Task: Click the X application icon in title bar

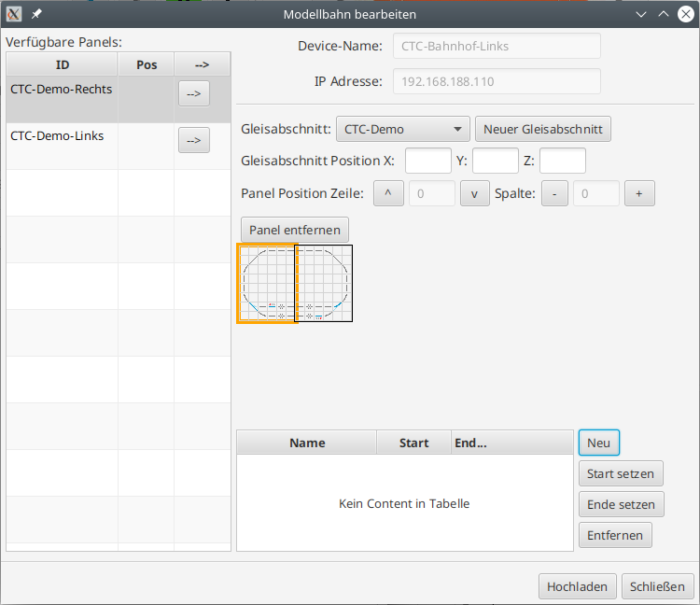Action: click(x=14, y=14)
